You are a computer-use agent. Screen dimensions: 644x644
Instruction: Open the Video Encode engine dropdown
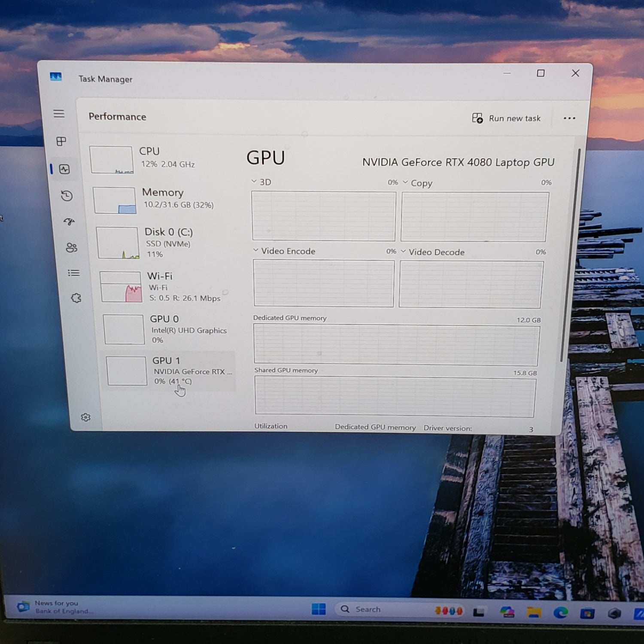[x=256, y=250]
